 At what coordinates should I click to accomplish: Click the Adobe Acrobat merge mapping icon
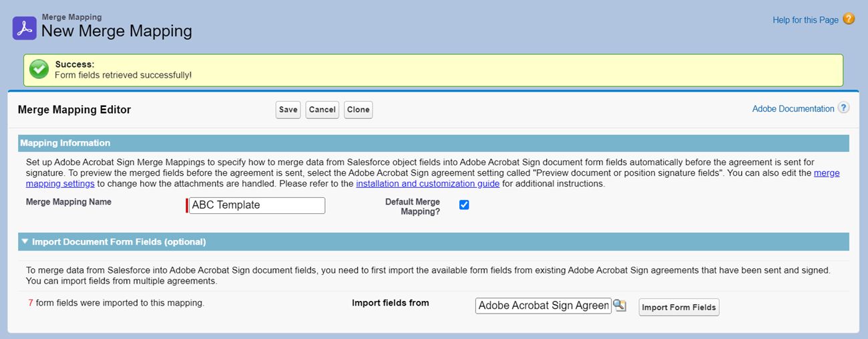point(25,28)
